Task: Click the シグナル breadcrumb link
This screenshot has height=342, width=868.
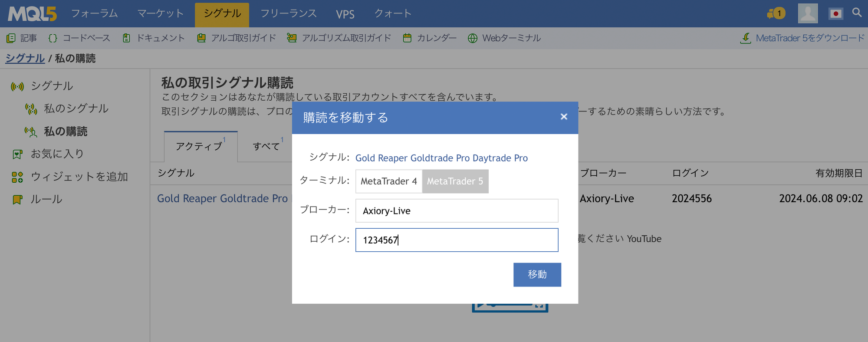Action: (x=25, y=59)
